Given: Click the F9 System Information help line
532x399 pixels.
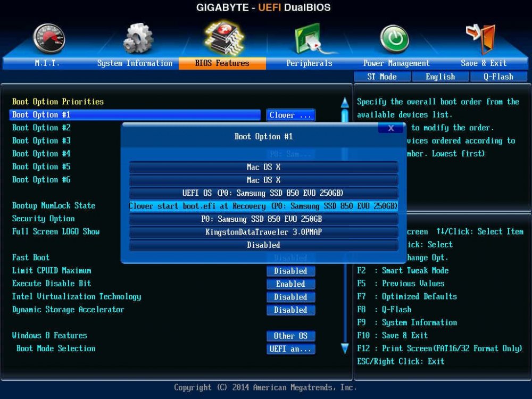Looking at the screenshot, I should (407, 322).
